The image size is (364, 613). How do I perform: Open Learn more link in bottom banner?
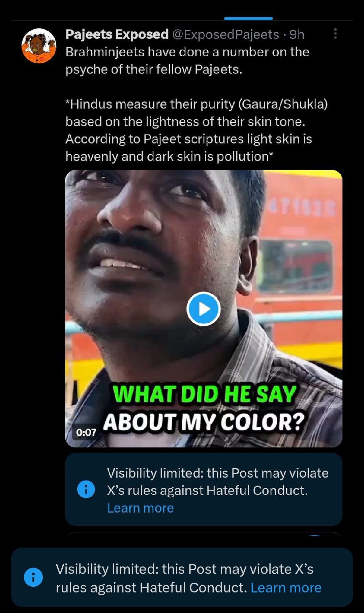pos(286,587)
